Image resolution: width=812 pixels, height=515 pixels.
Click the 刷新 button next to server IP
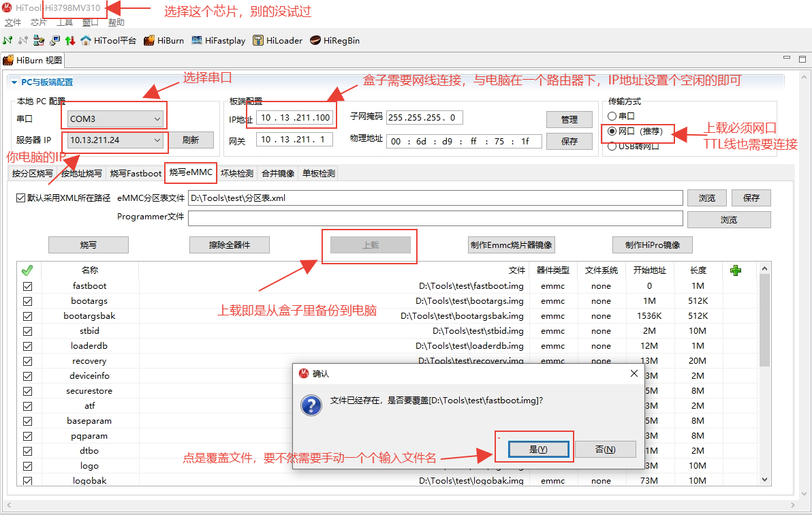point(191,140)
